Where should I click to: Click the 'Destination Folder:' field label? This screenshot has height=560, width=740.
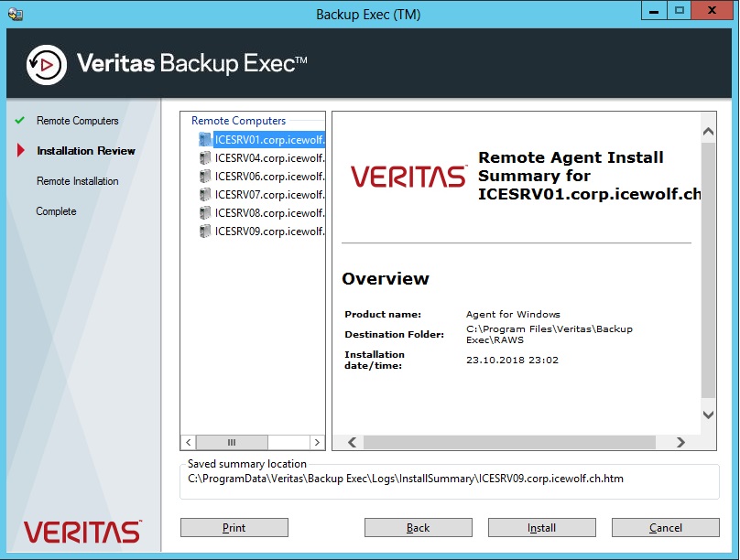tap(394, 335)
